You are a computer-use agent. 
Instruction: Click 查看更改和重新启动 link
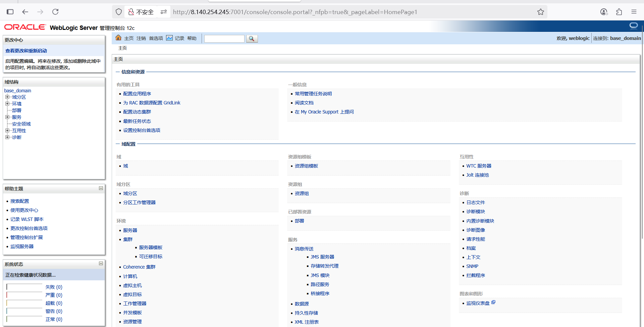(26, 51)
